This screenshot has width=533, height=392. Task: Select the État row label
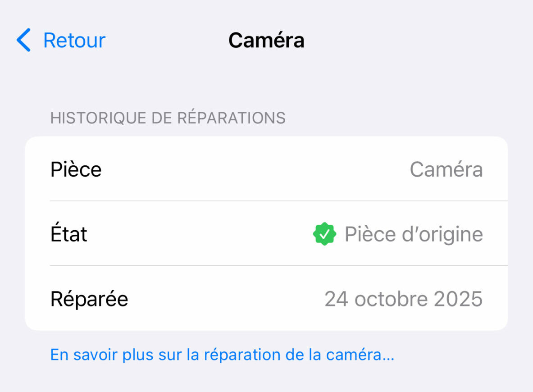click(68, 234)
